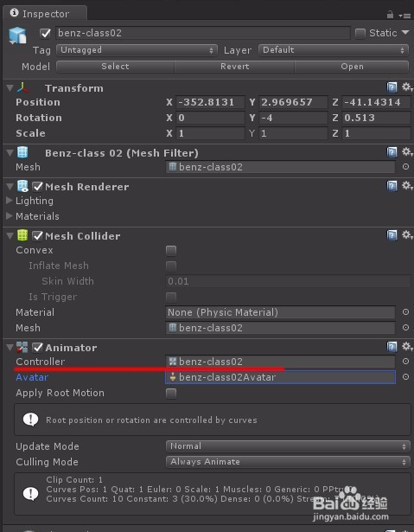The width and height of the screenshot is (414, 532).
Task: Click the Scale X field
Action: coord(210,133)
